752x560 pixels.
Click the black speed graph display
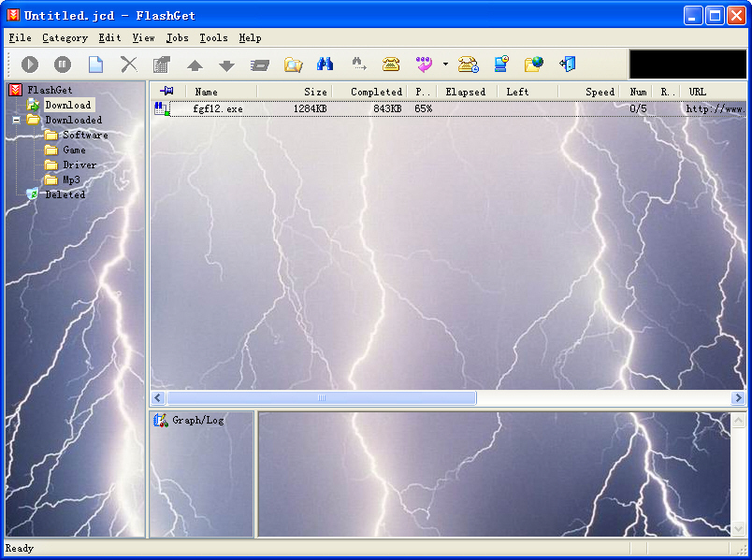(x=687, y=65)
